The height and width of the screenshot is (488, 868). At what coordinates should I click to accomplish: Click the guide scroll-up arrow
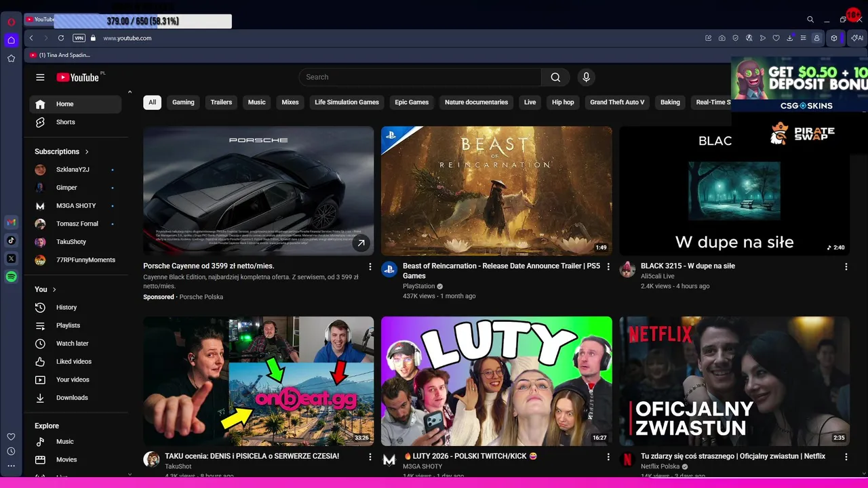130,92
